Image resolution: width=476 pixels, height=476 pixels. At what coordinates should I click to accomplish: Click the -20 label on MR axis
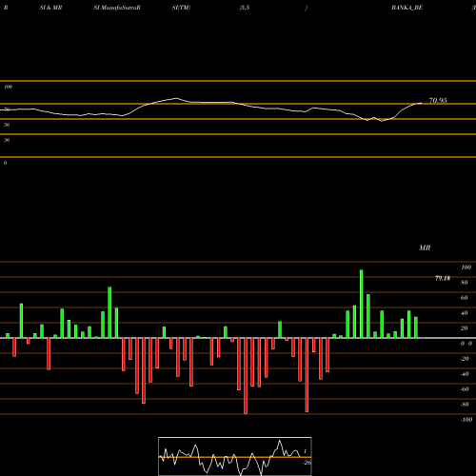(x=465, y=359)
